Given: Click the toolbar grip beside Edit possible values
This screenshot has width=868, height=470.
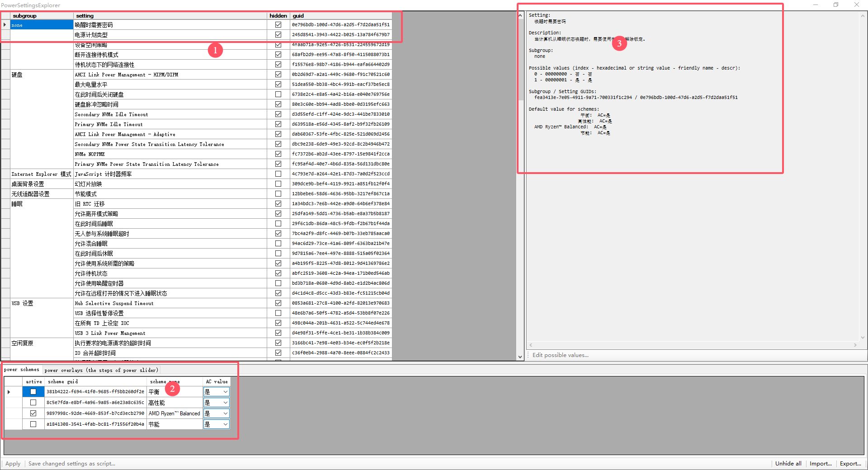Looking at the screenshot, I should (528, 355).
